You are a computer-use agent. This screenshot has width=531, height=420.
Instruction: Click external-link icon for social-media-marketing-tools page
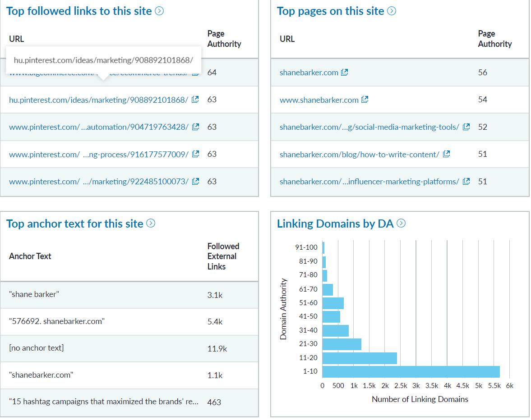coord(466,127)
